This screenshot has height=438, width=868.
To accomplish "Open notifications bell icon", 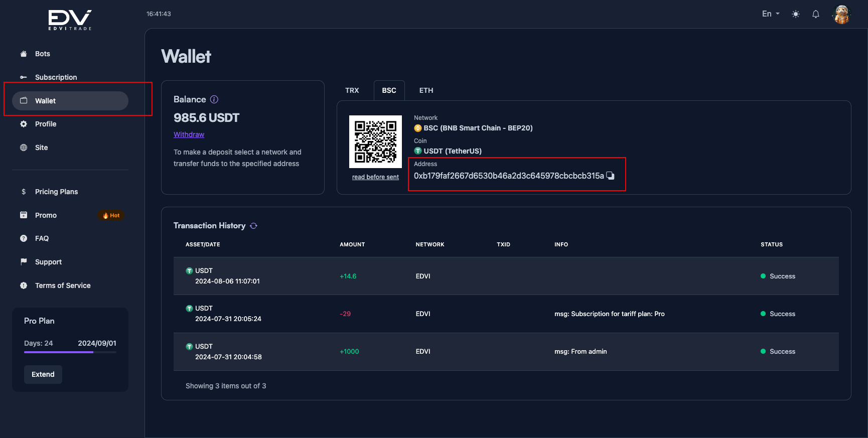I will [x=816, y=14].
